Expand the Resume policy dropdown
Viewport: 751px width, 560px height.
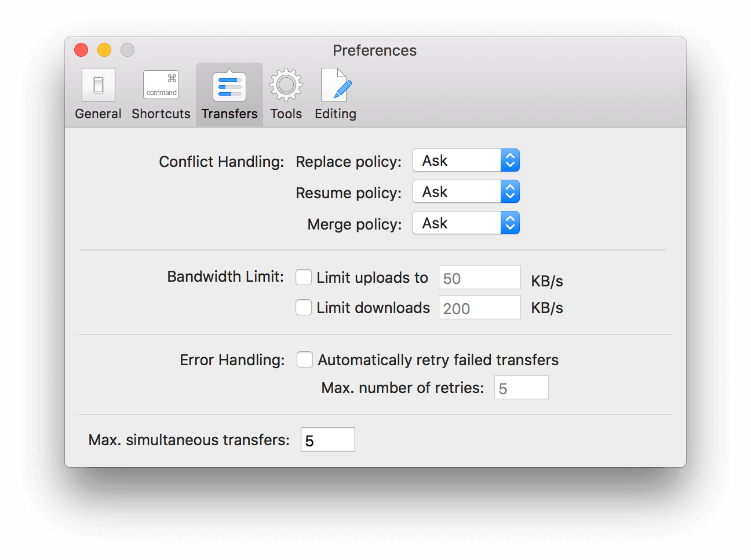pos(465,192)
